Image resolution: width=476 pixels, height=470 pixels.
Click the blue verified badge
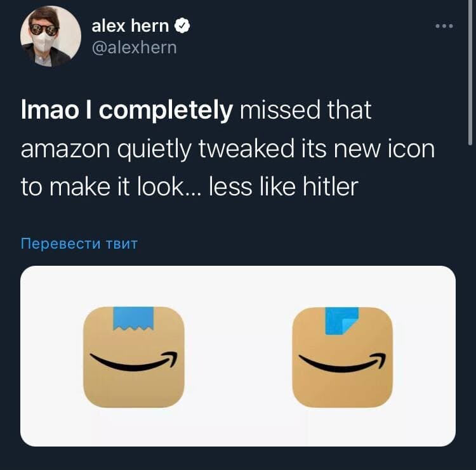(182, 25)
